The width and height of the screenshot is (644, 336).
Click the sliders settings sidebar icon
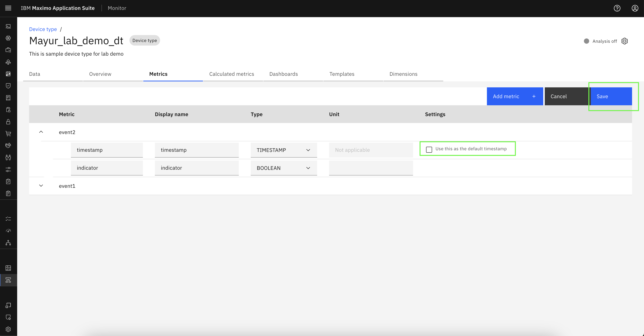8,170
